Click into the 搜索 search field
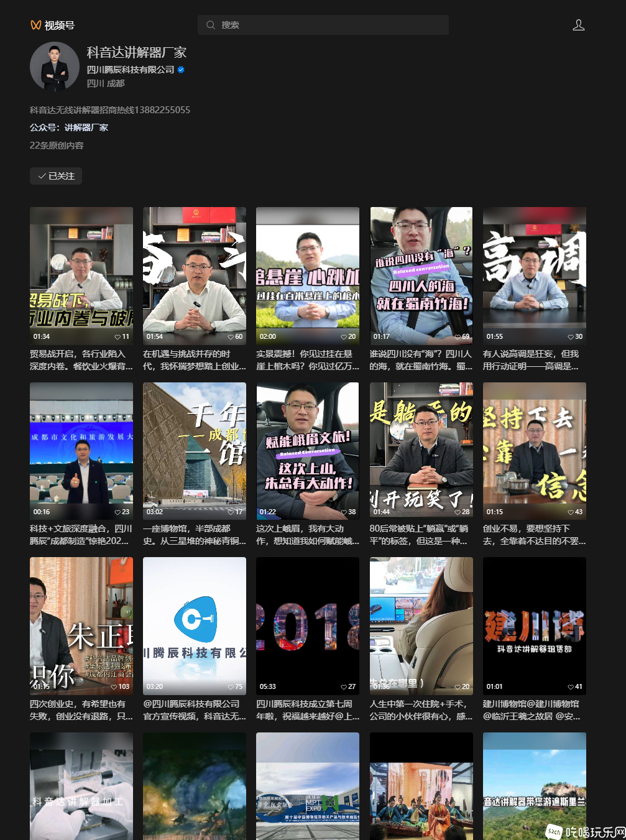The image size is (626, 840). click(x=323, y=25)
